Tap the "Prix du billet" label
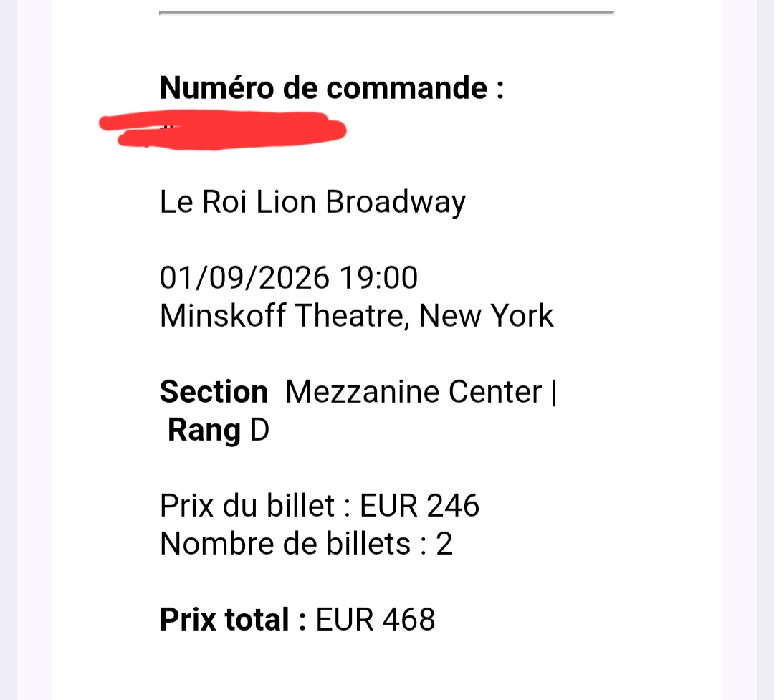This screenshot has width=774, height=700. click(x=247, y=506)
